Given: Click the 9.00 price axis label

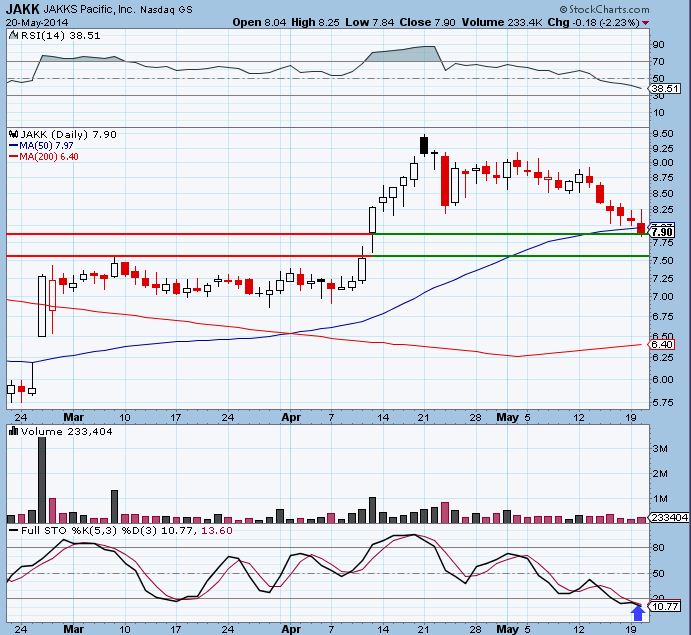Looking at the screenshot, I should (662, 163).
